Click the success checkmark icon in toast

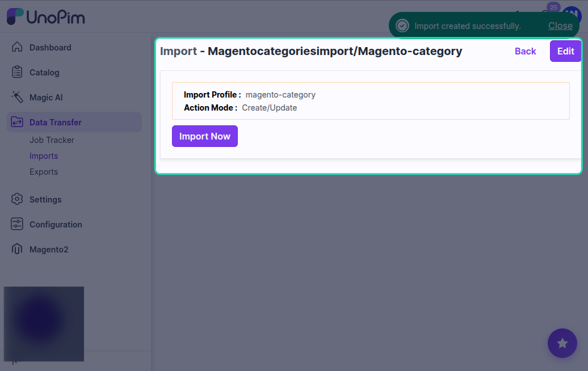(x=402, y=26)
